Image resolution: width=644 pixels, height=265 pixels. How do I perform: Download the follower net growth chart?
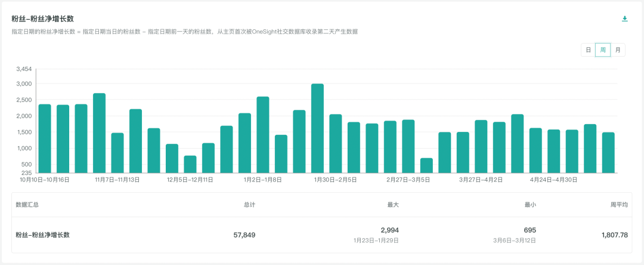click(625, 19)
